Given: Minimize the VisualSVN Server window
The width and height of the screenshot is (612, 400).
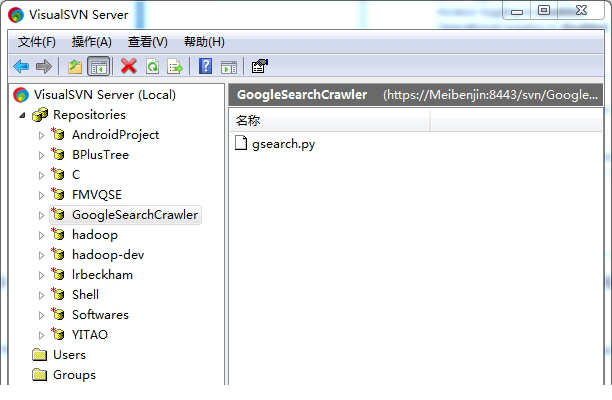Looking at the screenshot, I should pos(517,11).
